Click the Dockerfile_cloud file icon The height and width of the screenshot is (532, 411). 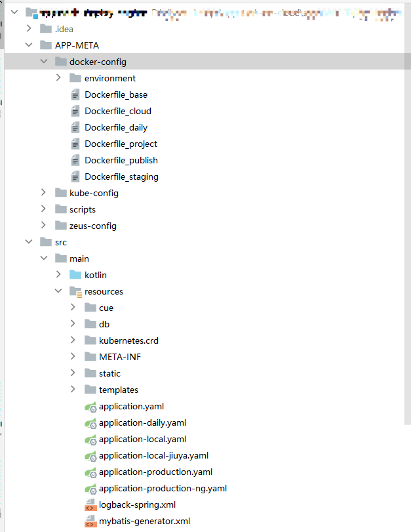(x=75, y=111)
